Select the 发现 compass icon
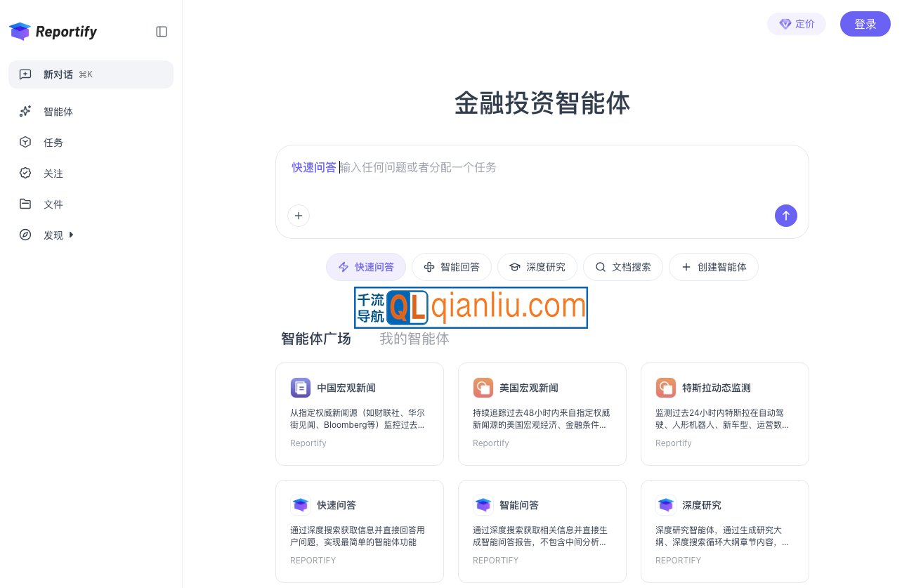The width and height of the screenshot is (902, 588). (x=25, y=235)
